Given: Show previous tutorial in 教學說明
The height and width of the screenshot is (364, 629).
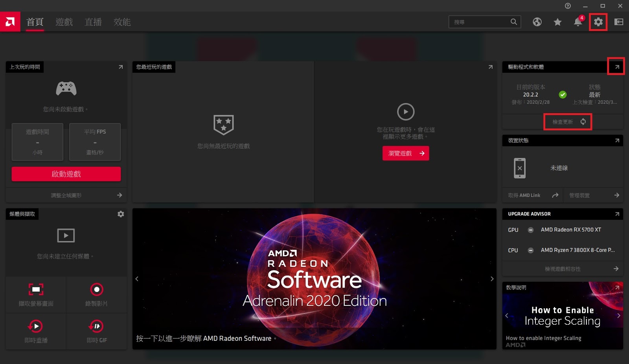Looking at the screenshot, I should (507, 315).
